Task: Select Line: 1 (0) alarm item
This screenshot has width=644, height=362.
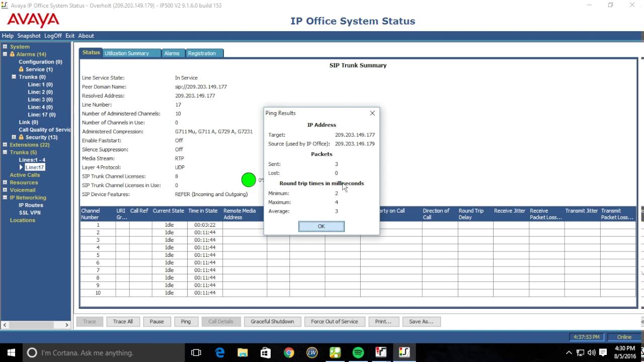Action: click(x=40, y=84)
